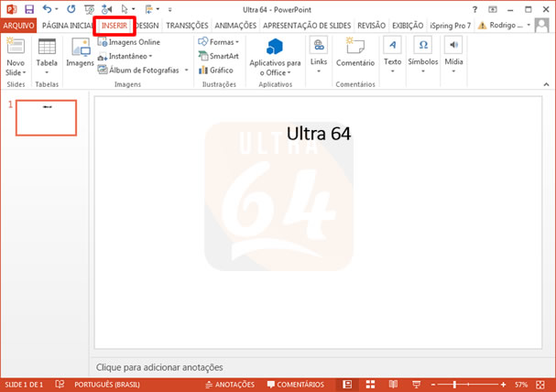556x392 pixels.
Task: Switch to the EXIBIÇÃO tab
Action: coord(408,26)
